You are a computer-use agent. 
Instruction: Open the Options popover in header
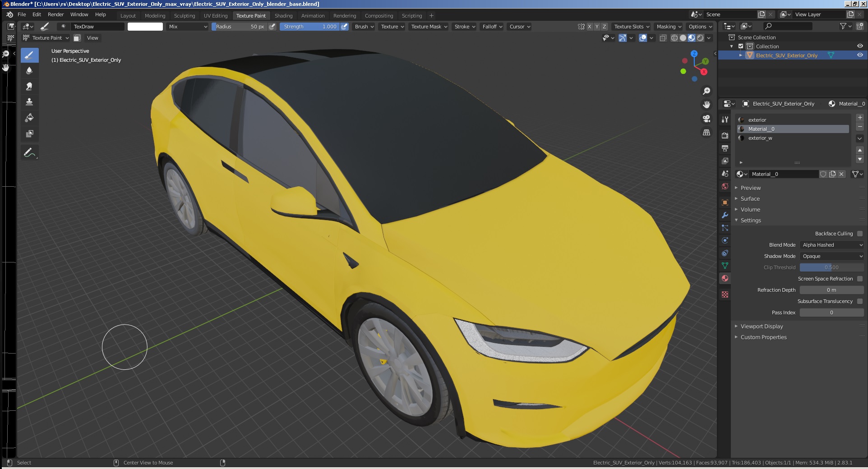coord(700,27)
